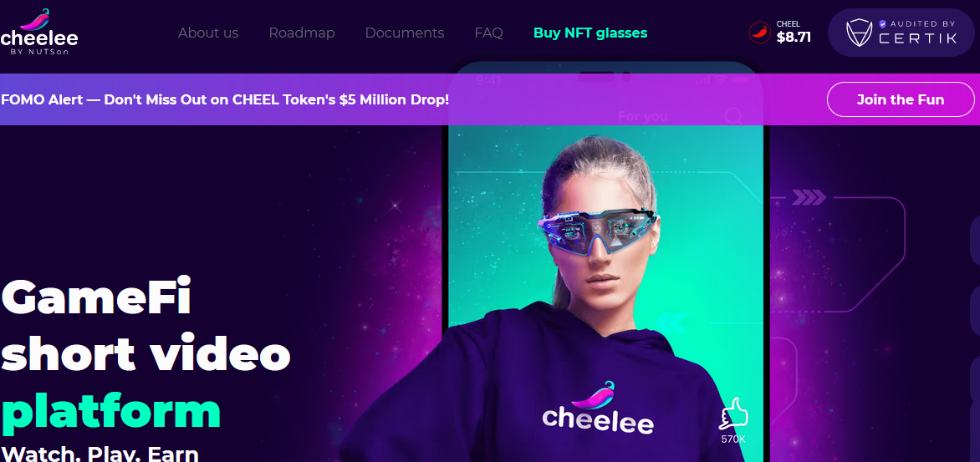The image size is (980, 462).
Task: Click the Cheelee logo on the hoodie
Action: (x=598, y=408)
